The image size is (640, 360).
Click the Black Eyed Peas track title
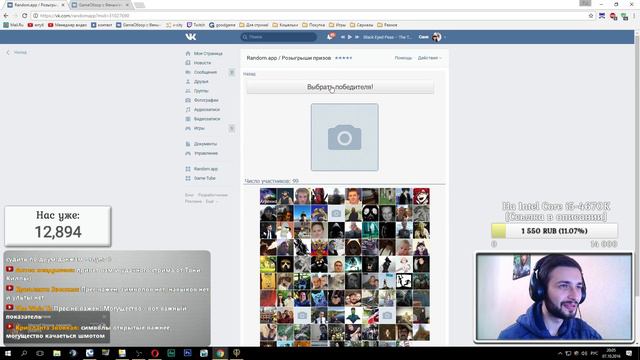point(387,37)
